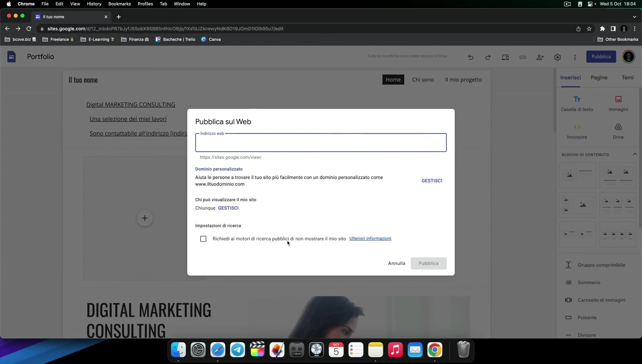642x364 pixels.
Task: Collapse the BLOCCHI DI CONTENUTO section
Action: [635, 154]
